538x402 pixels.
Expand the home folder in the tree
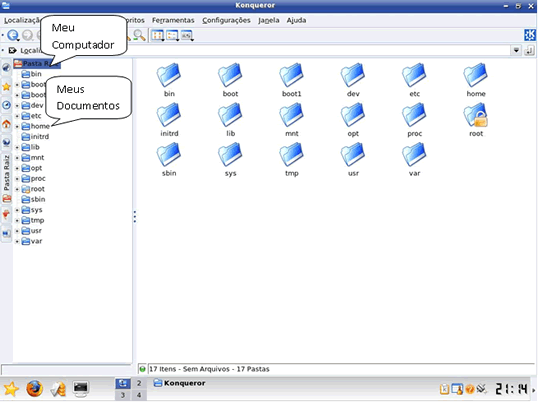pyautogui.click(x=17, y=127)
